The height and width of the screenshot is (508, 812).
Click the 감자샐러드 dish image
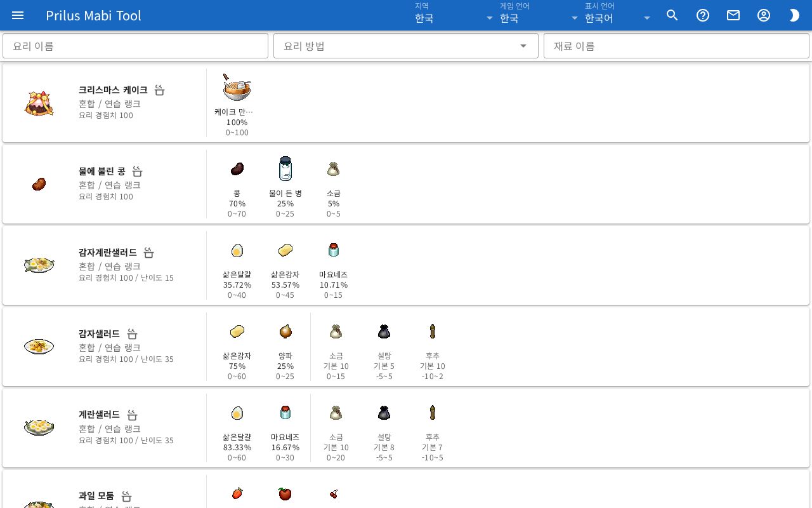point(39,347)
